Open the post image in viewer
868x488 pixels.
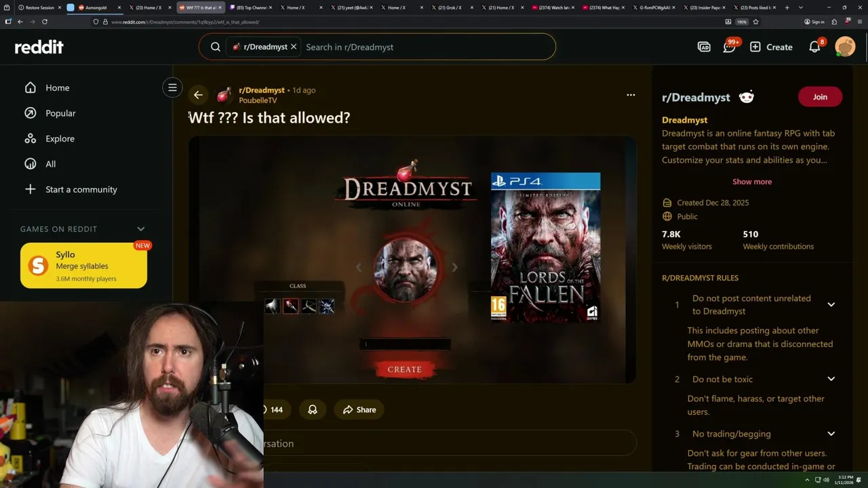click(412, 260)
